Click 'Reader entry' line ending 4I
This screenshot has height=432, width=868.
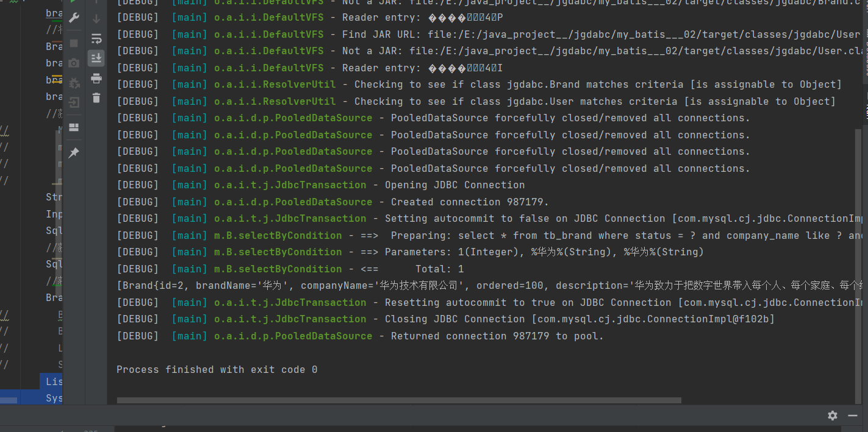pos(310,68)
